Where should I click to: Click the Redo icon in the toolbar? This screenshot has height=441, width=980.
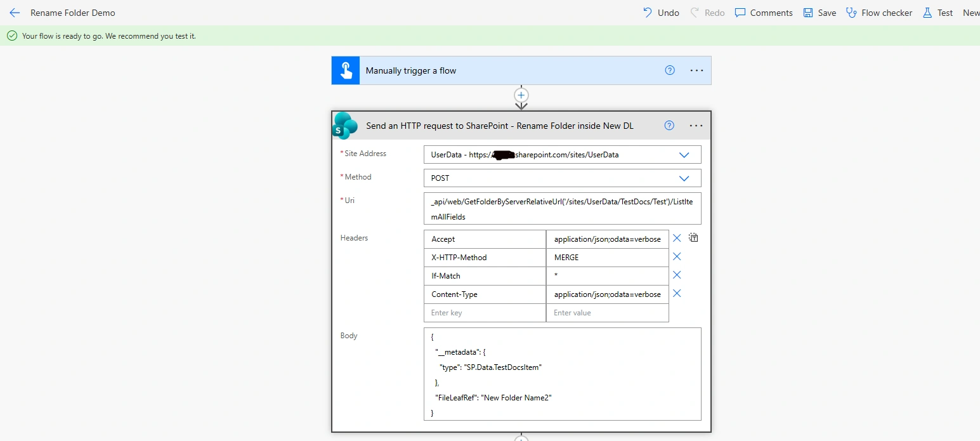click(x=695, y=13)
